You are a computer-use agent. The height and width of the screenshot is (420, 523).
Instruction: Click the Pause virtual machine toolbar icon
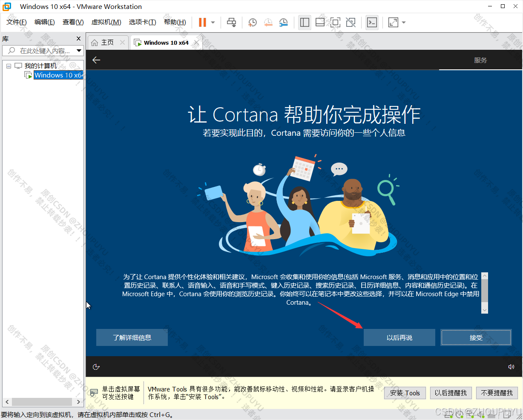202,22
